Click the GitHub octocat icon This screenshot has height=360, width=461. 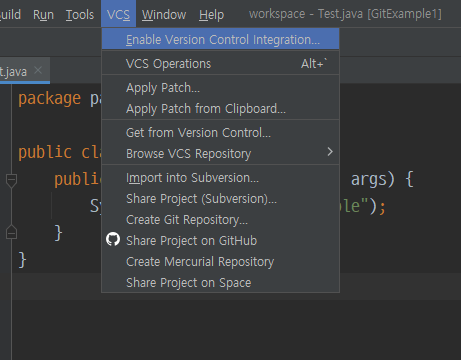click(113, 239)
